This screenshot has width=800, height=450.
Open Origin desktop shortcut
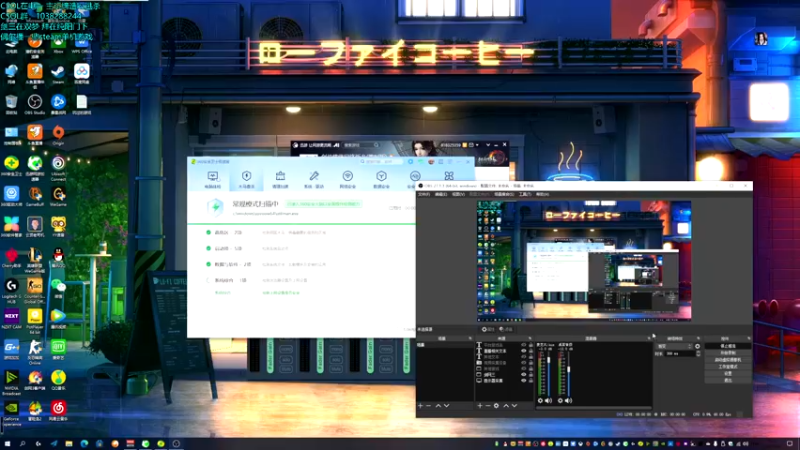coord(58,135)
